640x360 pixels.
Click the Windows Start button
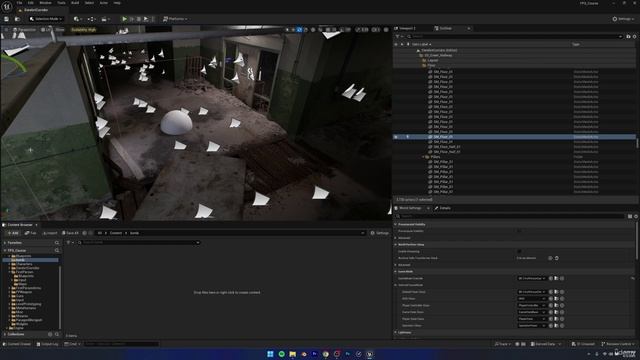pyautogui.click(x=270, y=354)
